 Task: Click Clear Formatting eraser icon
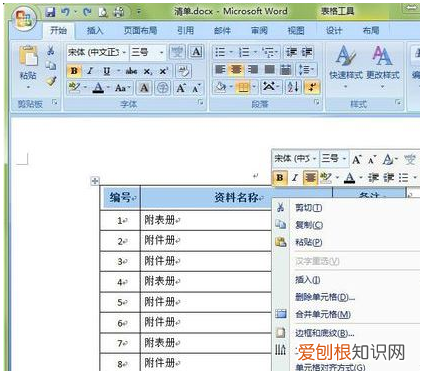point(183,71)
